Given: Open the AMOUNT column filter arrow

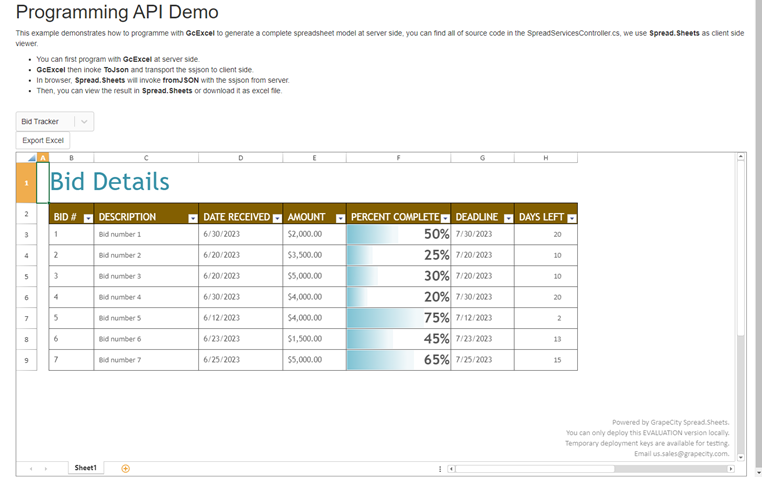Looking at the screenshot, I should point(340,219).
